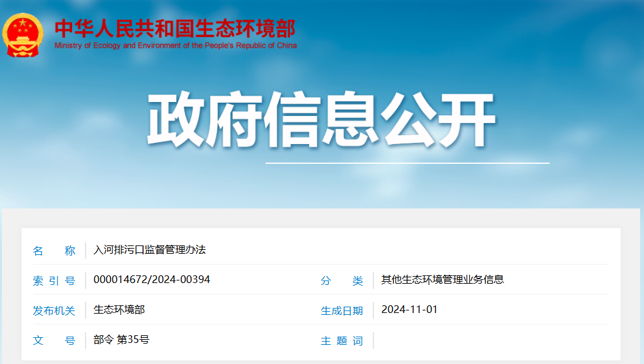Click the English ministry name subtitle
Screen dimensions: 644x364
pyautogui.click(x=176, y=45)
